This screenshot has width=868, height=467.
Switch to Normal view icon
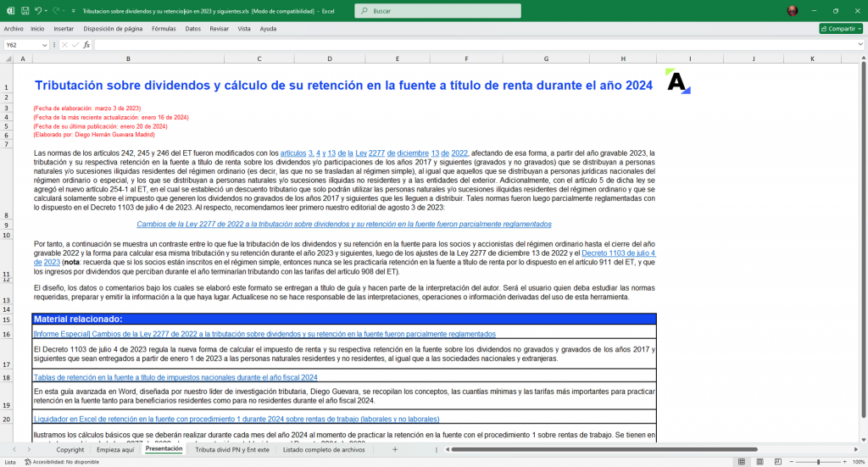(742, 462)
